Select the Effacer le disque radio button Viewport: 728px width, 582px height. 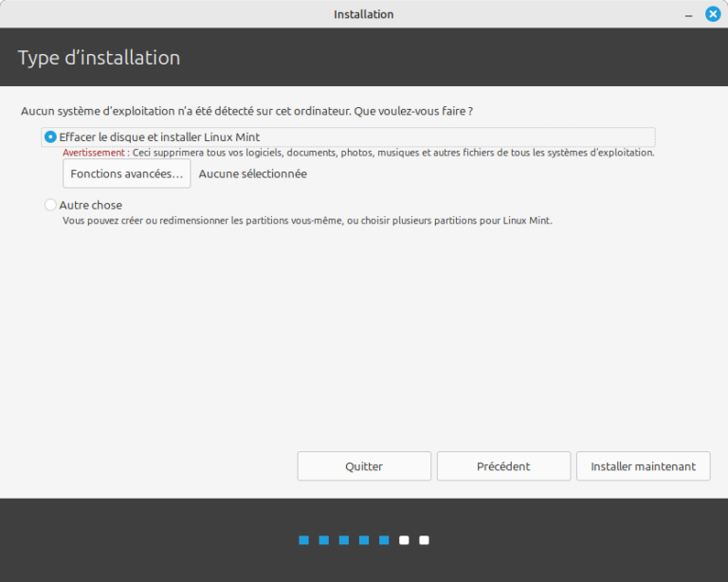pyautogui.click(x=50, y=137)
